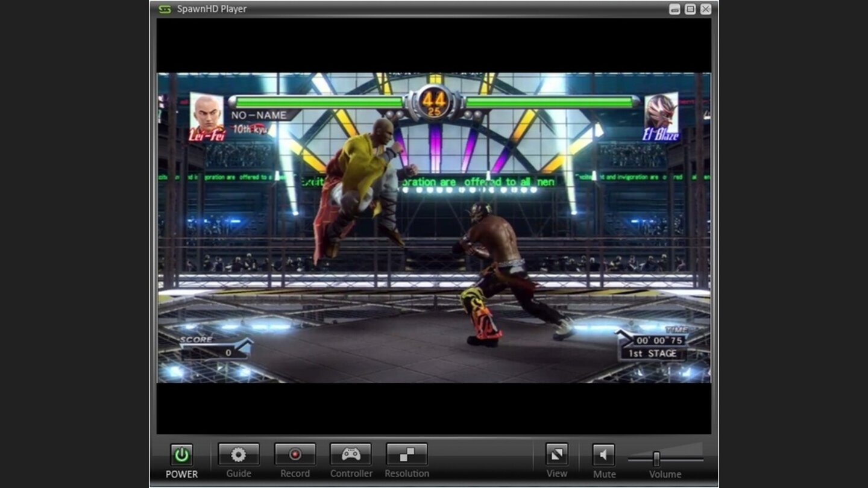Click the SpawnHD Player title text
This screenshot has width=868, height=488.
click(212, 9)
